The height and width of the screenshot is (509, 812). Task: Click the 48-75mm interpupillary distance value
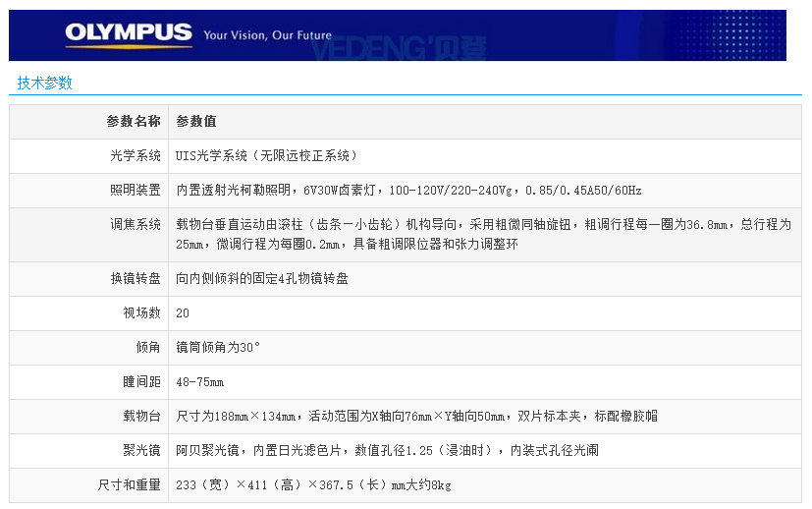[200, 381]
